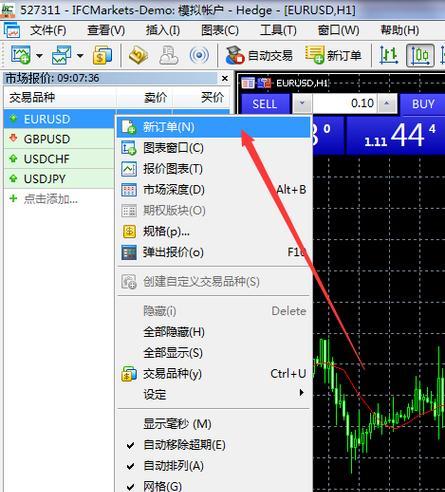
Task: Click BUY on the one-click panel
Action: 423,104
